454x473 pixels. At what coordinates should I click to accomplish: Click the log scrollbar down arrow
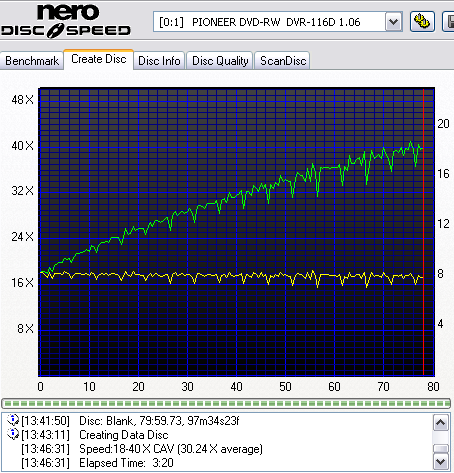[x=440, y=462]
